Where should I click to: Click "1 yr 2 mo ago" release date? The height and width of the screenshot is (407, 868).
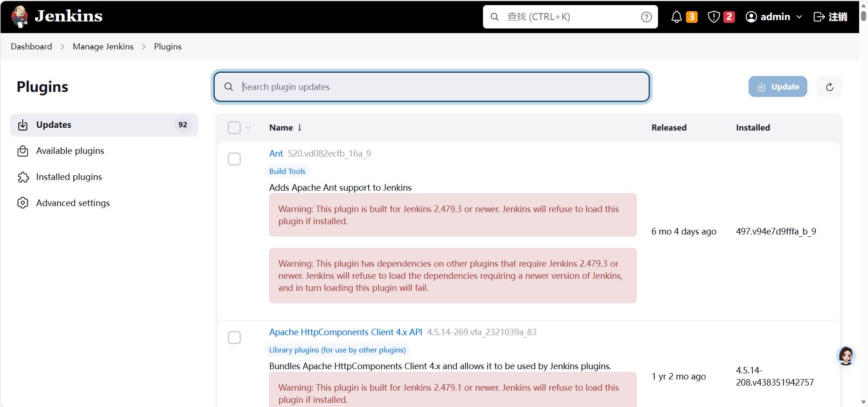679,376
